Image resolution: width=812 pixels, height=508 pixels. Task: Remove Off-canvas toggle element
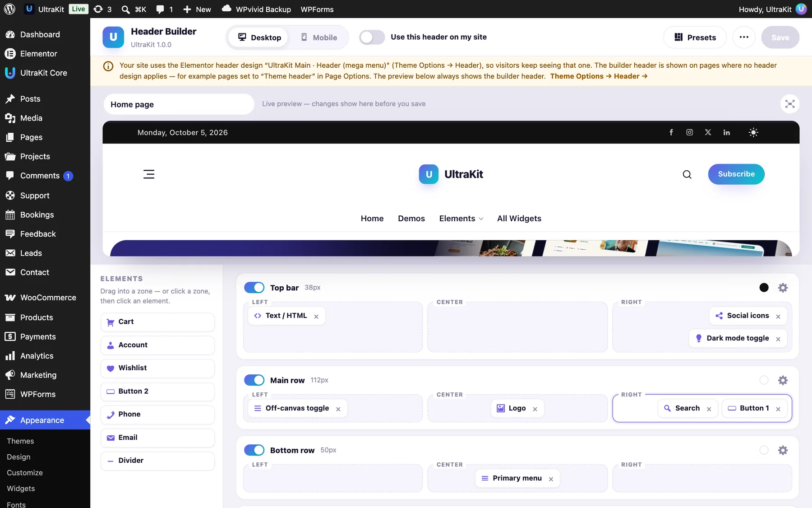click(x=338, y=409)
